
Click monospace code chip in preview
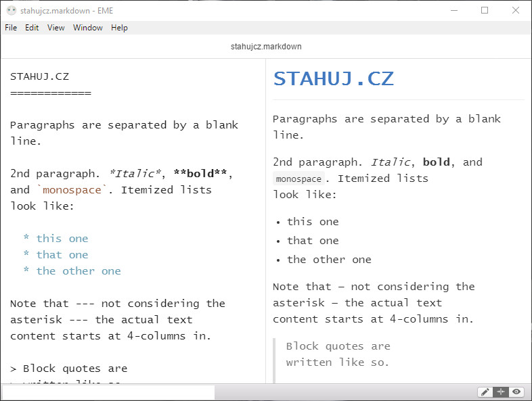click(x=298, y=179)
